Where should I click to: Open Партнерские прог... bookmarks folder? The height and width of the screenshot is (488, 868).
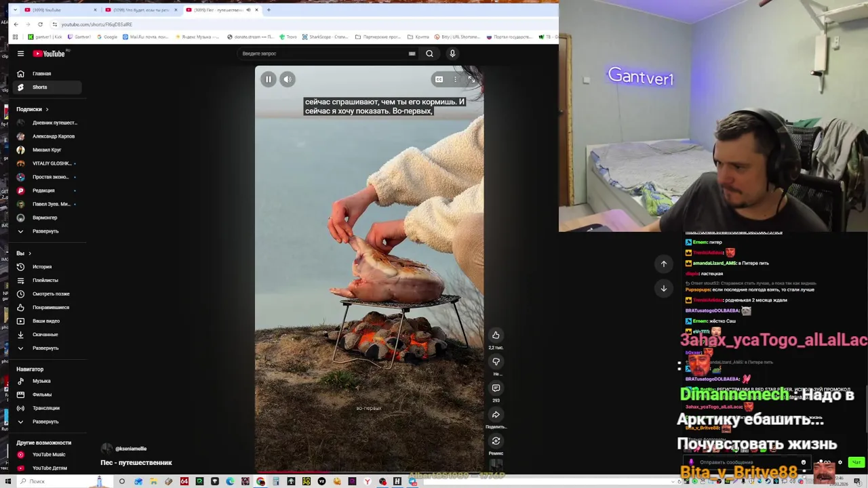tap(378, 37)
